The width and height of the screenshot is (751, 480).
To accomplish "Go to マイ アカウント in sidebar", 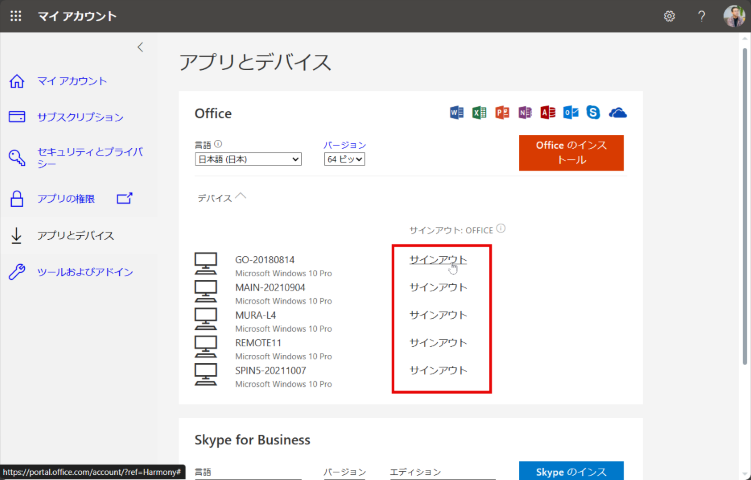I will pos(72,81).
